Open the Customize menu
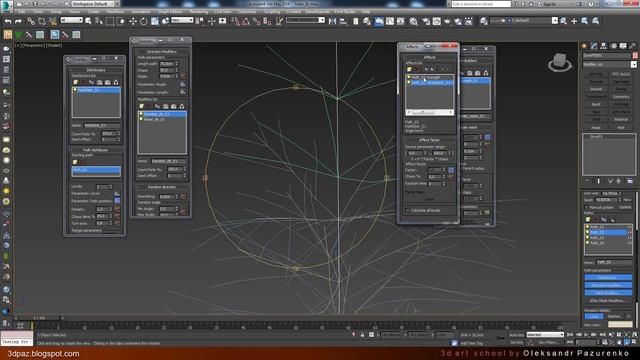 (x=247, y=12)
